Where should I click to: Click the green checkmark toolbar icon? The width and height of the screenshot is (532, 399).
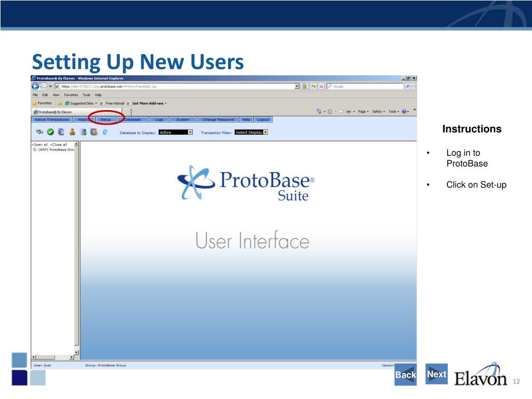pos(50,132)
